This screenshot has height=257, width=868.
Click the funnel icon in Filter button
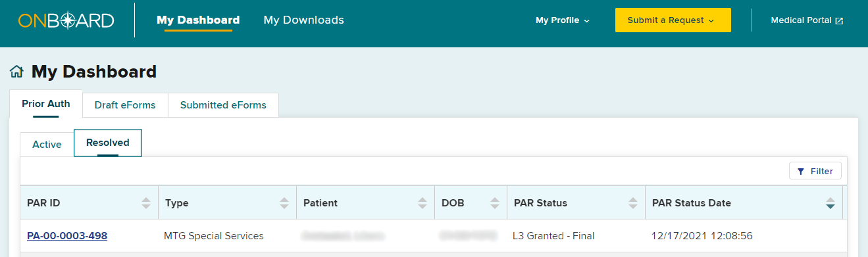(x=800, y=172)
